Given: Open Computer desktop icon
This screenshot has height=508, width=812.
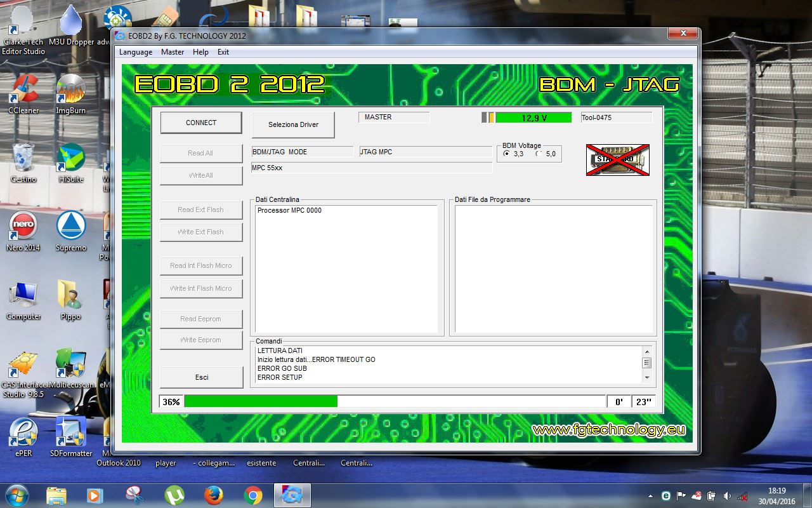Looking at the screenshot, I should (x=23, y=300).
